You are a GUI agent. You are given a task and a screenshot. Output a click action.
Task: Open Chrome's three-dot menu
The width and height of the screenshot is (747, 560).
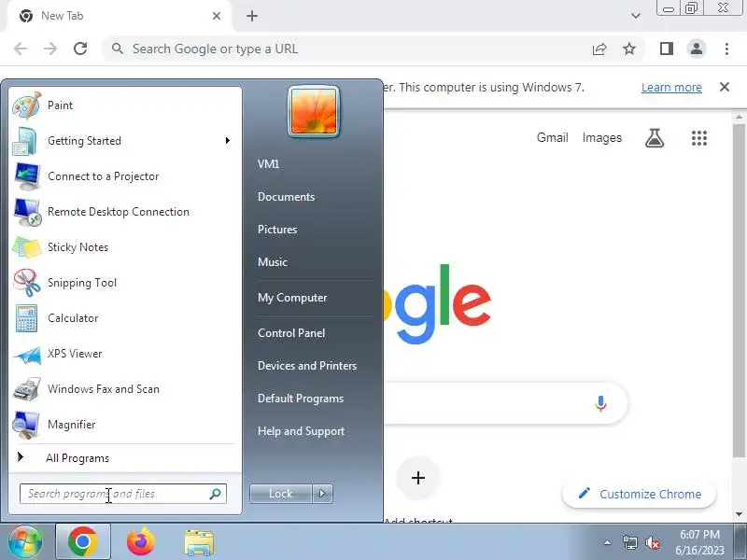pyautogui.click(x=726, y=49)
